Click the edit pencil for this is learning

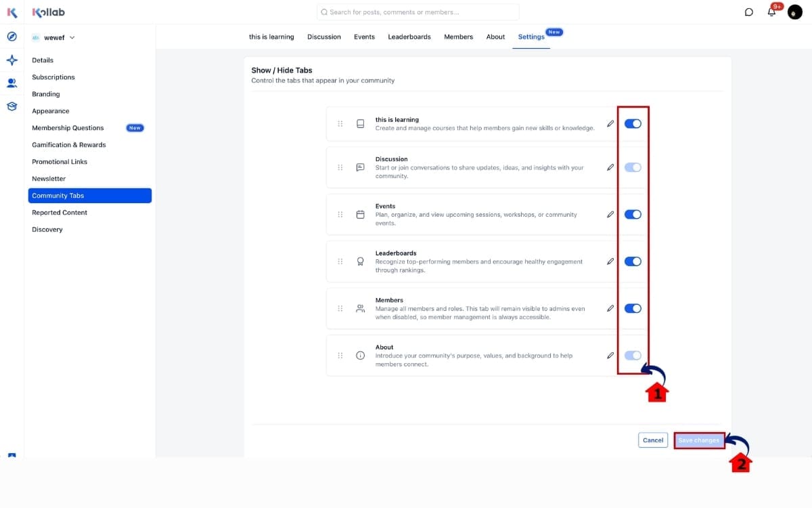click(610, 124)
